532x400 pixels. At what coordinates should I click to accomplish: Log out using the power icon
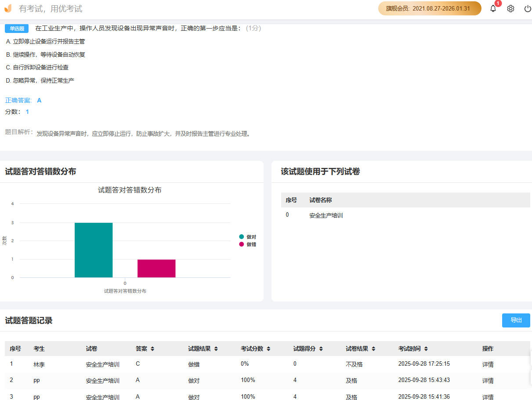[527, 8]
